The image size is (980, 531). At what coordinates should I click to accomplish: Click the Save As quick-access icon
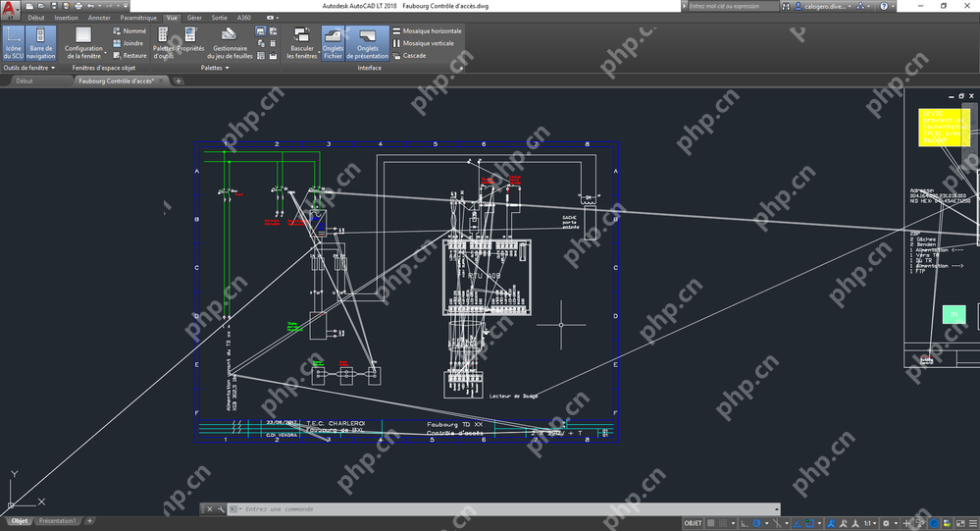tap(66, 6)
